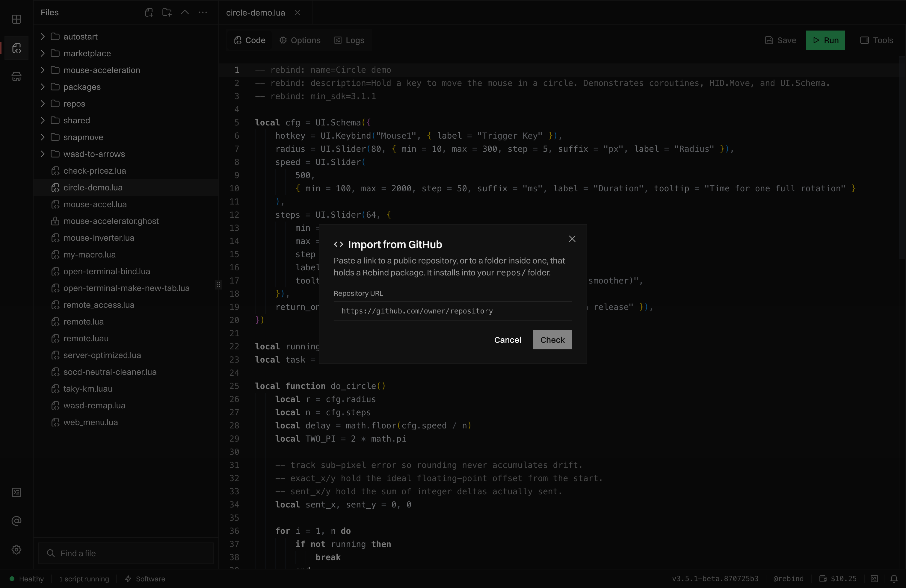Image resolution: width=906 pixels, height=588 pixels.
Task: Open mouse-accel.lua file
Action: click(x=126, y=204)
